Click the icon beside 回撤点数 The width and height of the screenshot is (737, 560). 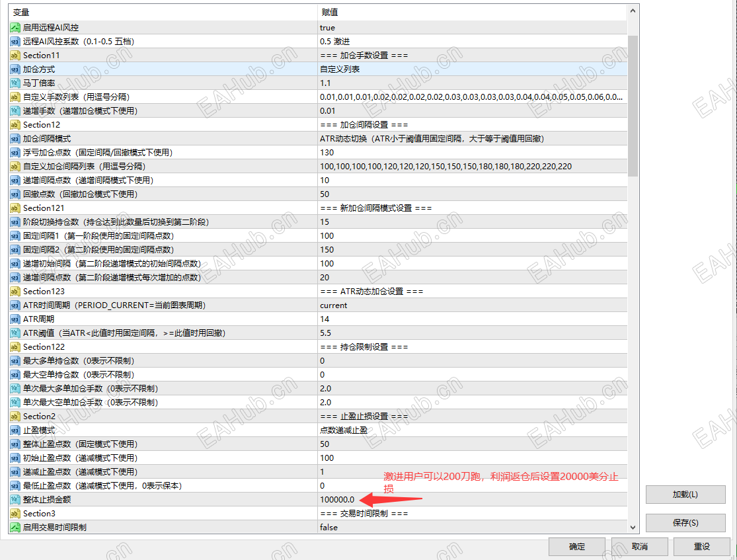pos(15,194)
